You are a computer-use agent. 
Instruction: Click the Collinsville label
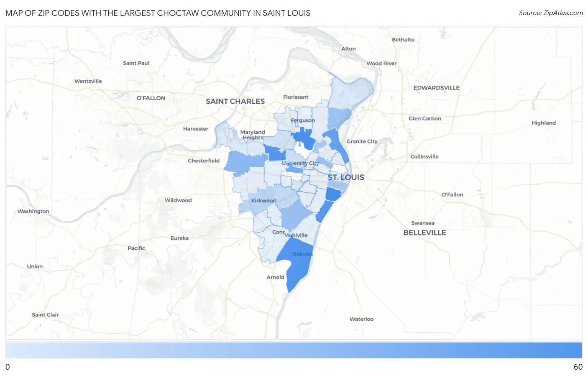(424, 157)
